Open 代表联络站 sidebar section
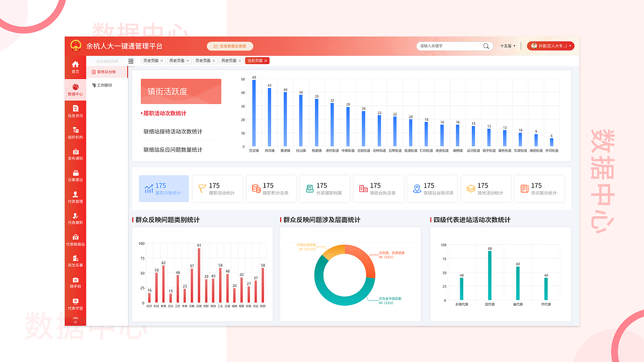This screenshot has width=644, height=362. pyautogui.click(x=75, y=240)
